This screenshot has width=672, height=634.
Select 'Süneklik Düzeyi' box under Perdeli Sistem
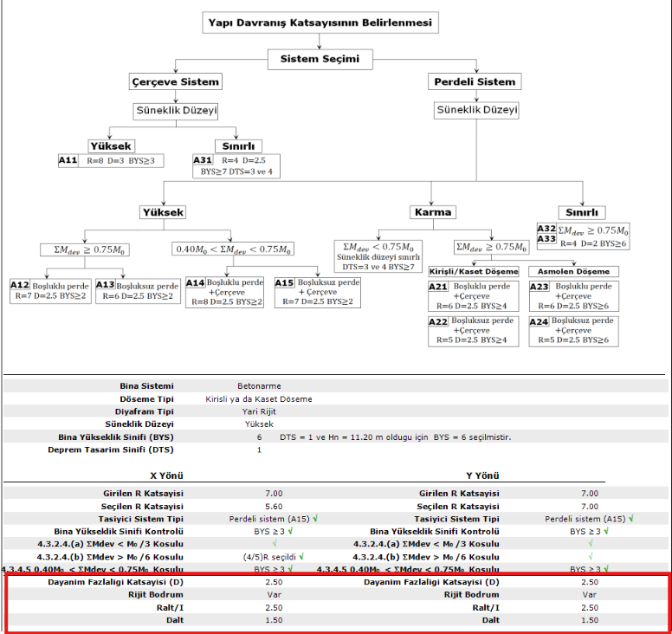pyautogui.click(x=476, y=110)
